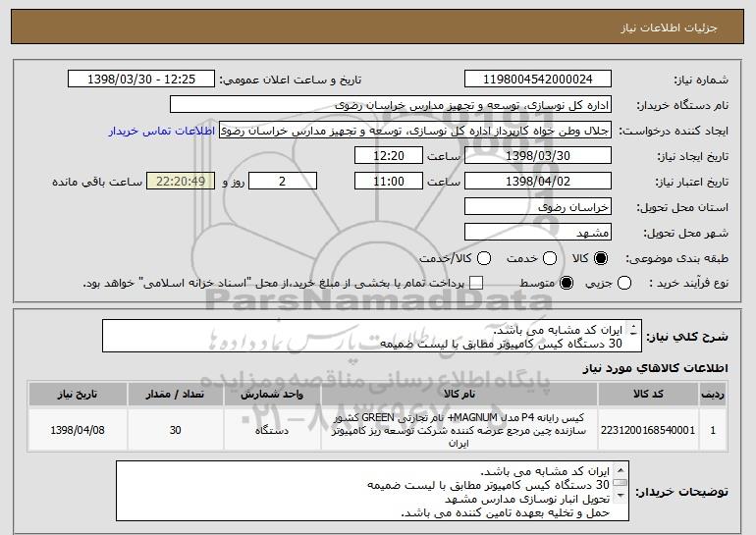Viewport: 756px width, 535px height.
Task: Click the remaining time countdown 22:20:49
Action: (181, 182)
